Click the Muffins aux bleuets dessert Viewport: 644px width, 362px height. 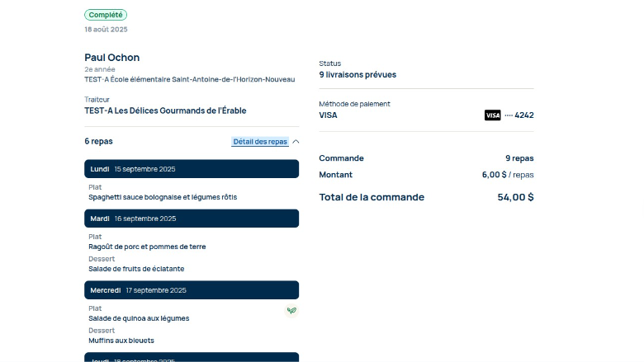(x=121, y=341)
